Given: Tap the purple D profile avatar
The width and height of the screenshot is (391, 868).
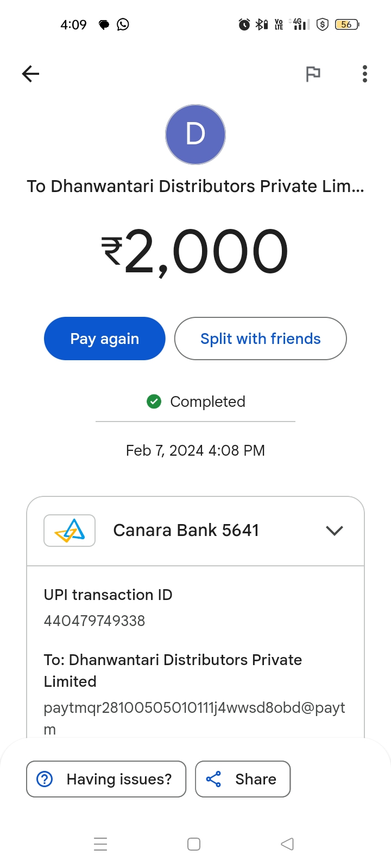Looking at the screenshot, I should point(195,135).
